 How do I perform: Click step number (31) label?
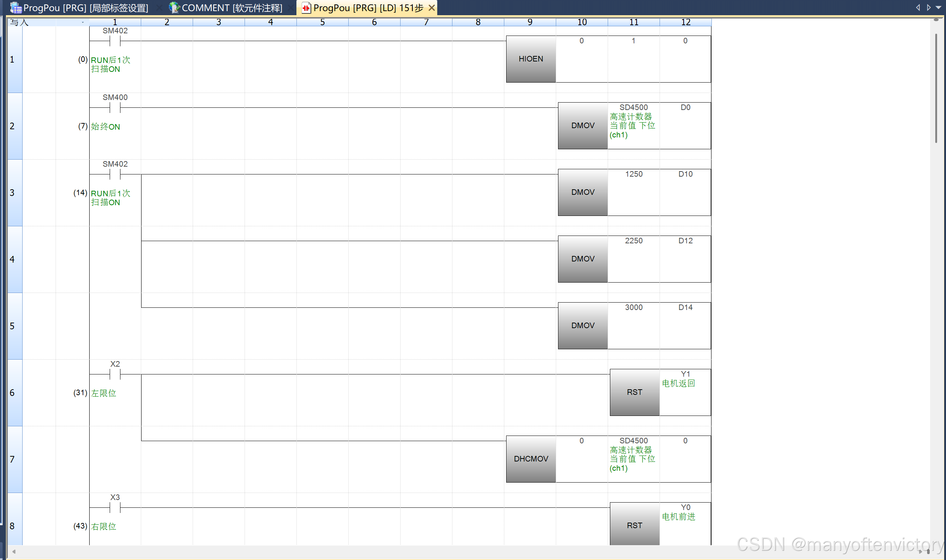coord(80,393)
